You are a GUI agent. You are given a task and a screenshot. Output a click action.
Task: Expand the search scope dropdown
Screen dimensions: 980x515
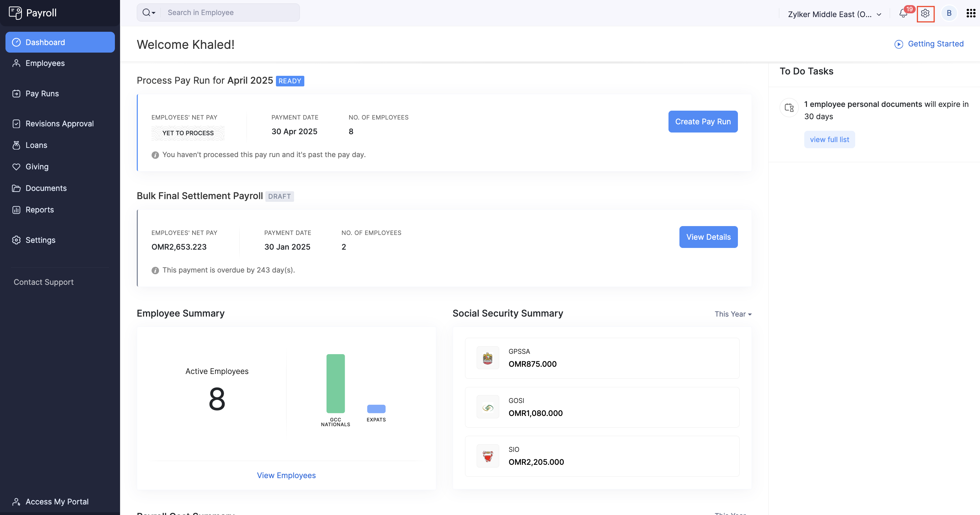click(x=149, y=13)
